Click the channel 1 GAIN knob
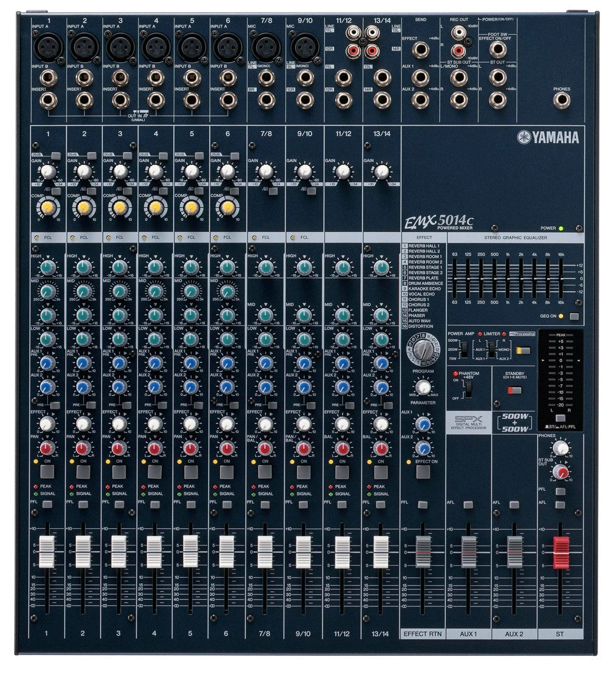 pos(47,172)
